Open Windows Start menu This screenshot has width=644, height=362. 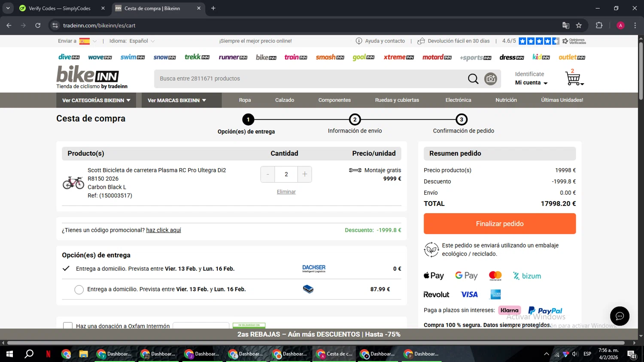tap(9, 354)
